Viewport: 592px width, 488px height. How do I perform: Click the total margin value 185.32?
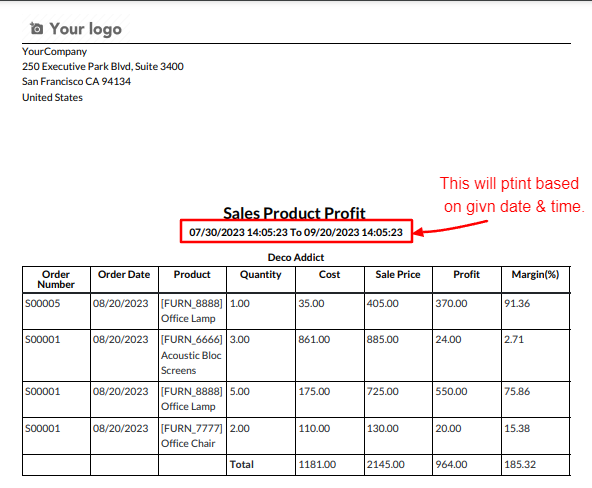click(520, 465)
